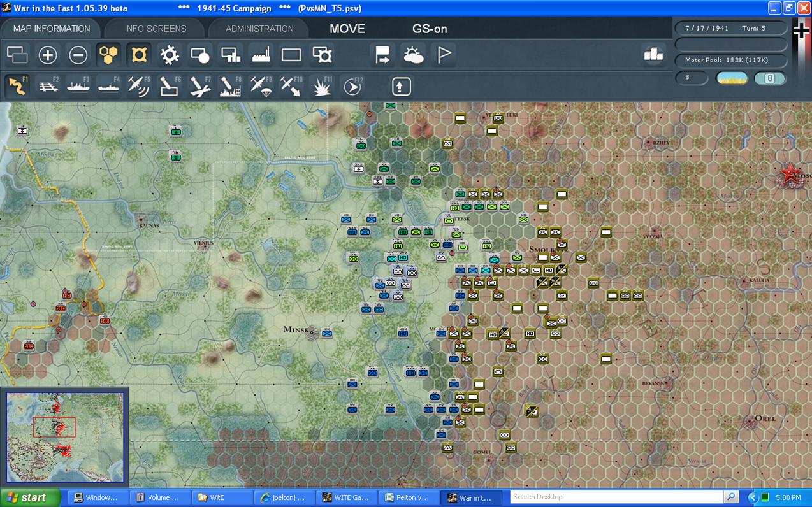812x507 pixels.
Task: Click the pennant flag outline icon
Action: tap(444, 55)
